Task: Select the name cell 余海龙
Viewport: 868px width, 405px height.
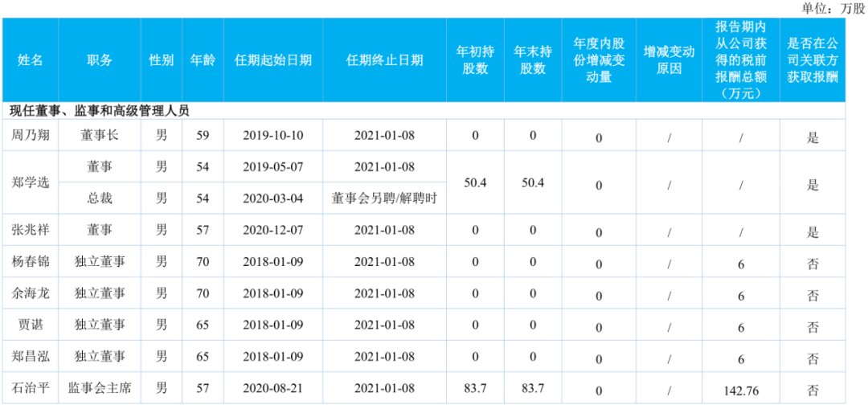Action: [30, 293]
